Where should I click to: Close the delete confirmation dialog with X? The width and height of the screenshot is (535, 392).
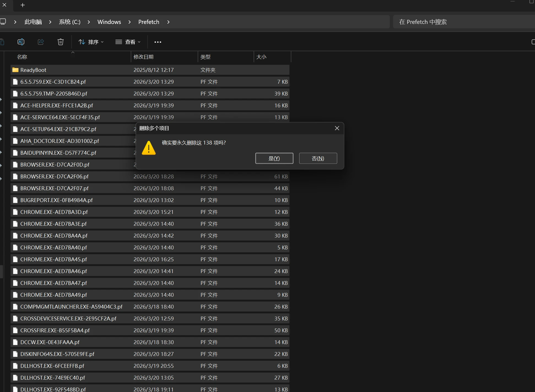pyautogui.click(x=337, y=128)
